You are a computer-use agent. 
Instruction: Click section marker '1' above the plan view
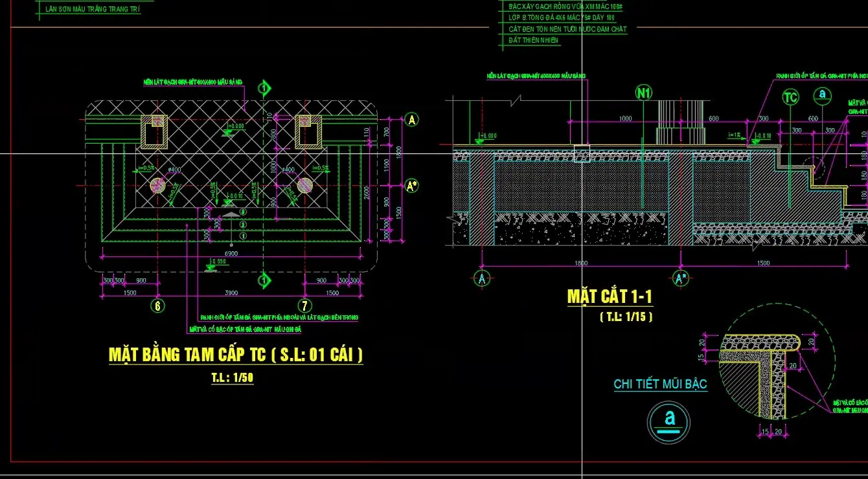(x=264, y=88)
